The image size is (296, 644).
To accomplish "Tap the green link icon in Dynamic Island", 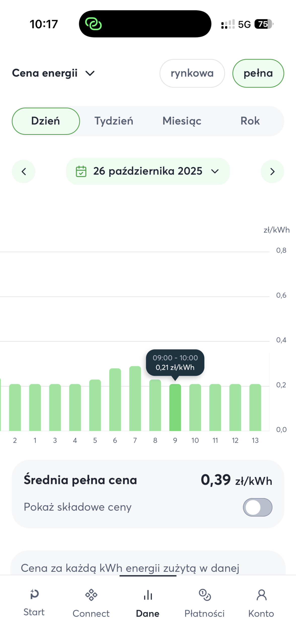I will tap(93, 24).
